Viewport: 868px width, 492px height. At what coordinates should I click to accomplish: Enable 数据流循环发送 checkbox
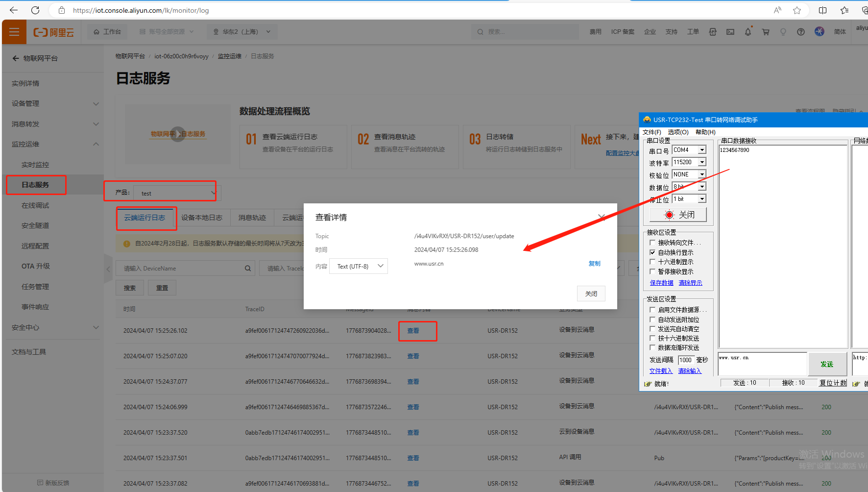coord(652,348)
